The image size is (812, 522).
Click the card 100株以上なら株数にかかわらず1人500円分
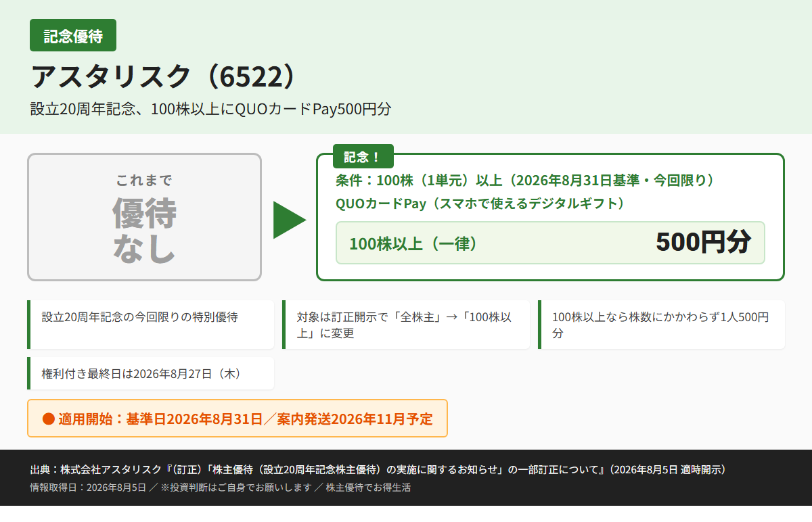tap(662, 325)
